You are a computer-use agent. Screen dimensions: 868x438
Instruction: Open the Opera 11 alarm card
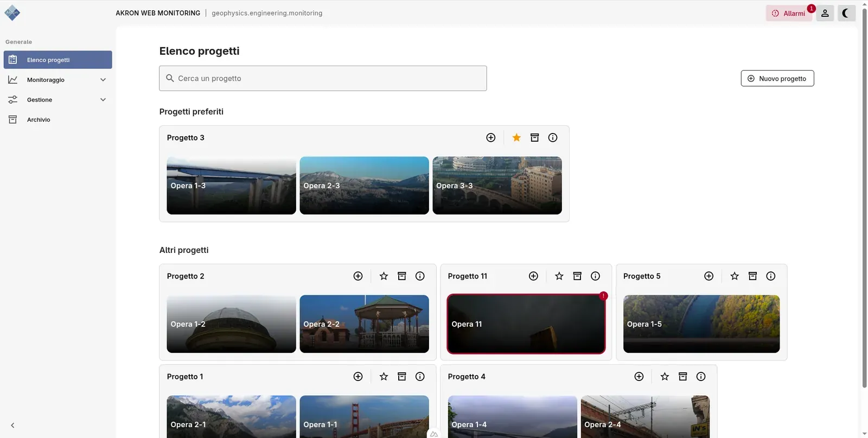(526, 324)
